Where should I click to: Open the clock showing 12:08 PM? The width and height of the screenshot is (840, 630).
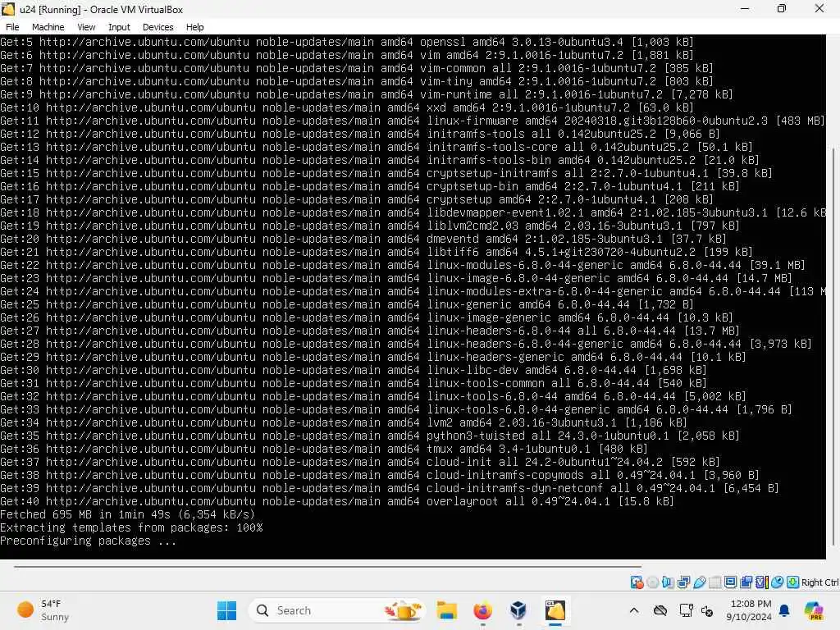748,610
